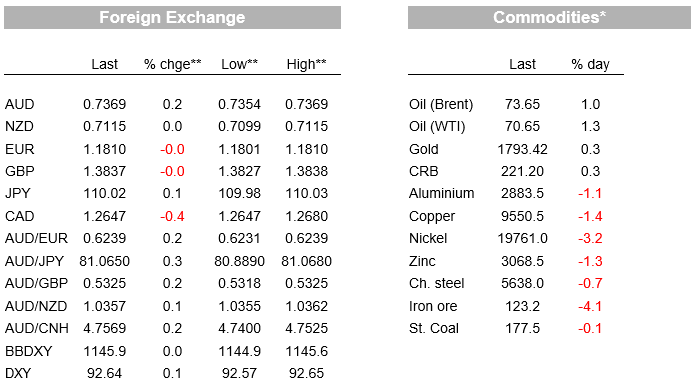Click the Nickel row label
This screenshot has width=696, height=386.
pos(428,238)
